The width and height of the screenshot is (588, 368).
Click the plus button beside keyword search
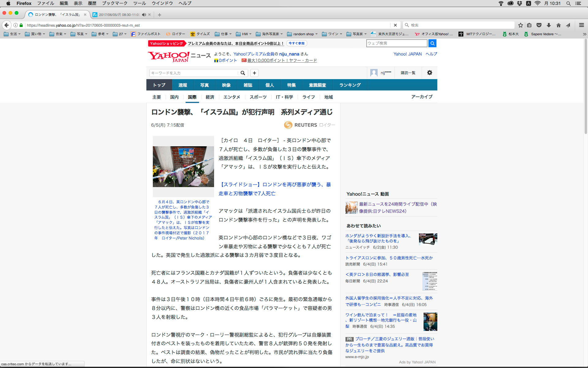pyautogui.click(x=254, y=73)
